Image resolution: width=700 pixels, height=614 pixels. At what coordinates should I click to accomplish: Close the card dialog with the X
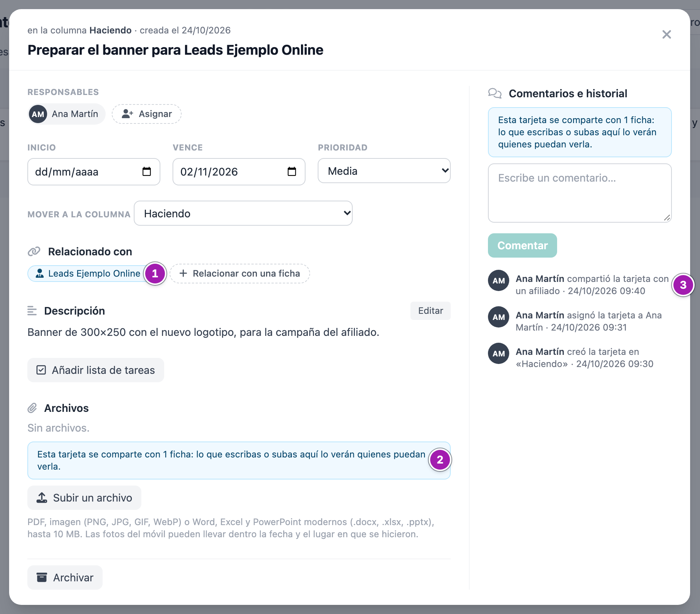667,35
